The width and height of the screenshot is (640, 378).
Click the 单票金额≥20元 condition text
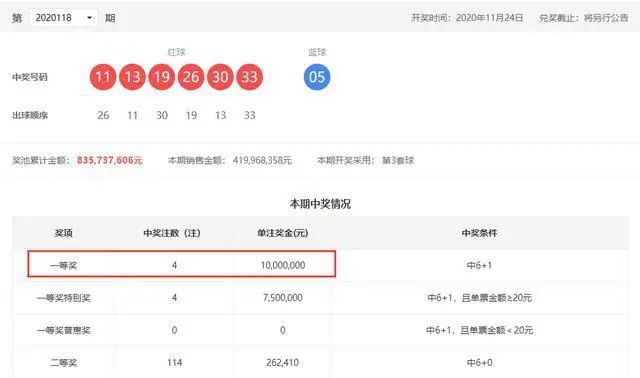click(497, 298)
